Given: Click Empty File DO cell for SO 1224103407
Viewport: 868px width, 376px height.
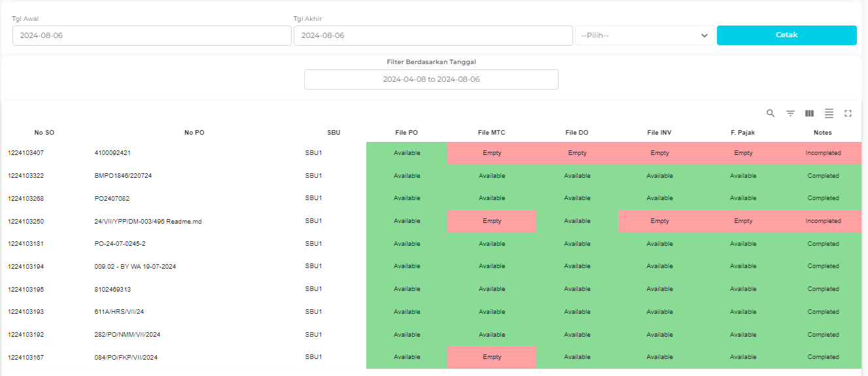Looking at the screenshot, I should pyautogui.click(x=577, y=153).
